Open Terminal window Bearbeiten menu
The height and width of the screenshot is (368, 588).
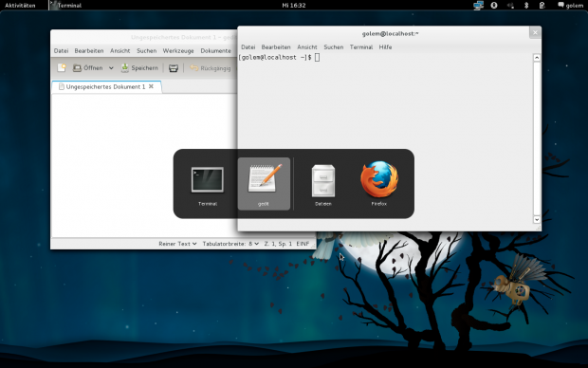[x=276, y=46]
